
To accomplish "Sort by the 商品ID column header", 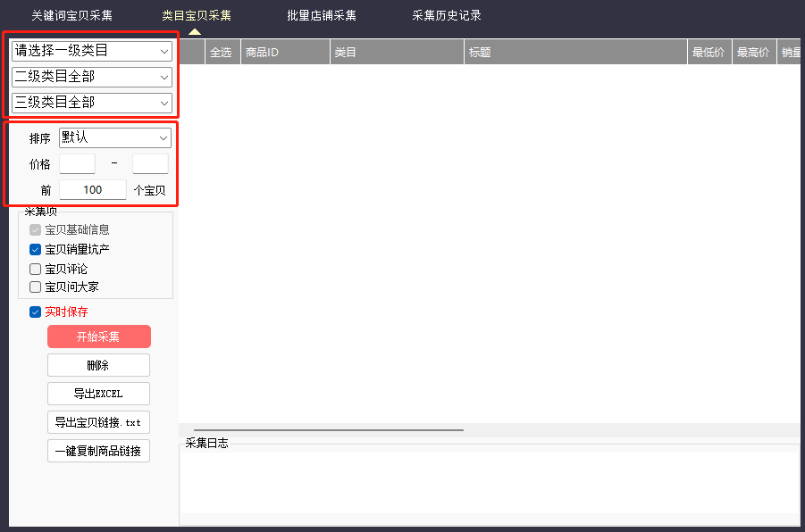I will tap(285, 52).
